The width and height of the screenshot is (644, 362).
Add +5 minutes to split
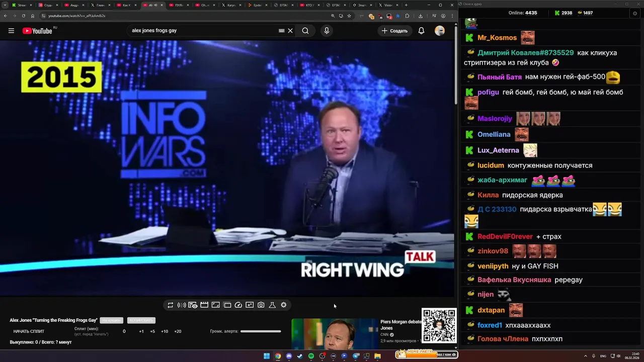click(152, 332)
